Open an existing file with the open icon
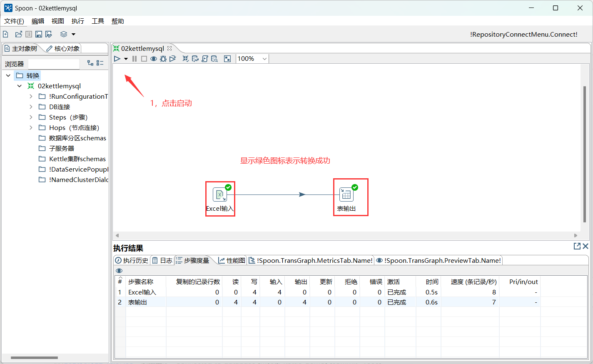This screenshot has width=593, height=364. (18, 34)
